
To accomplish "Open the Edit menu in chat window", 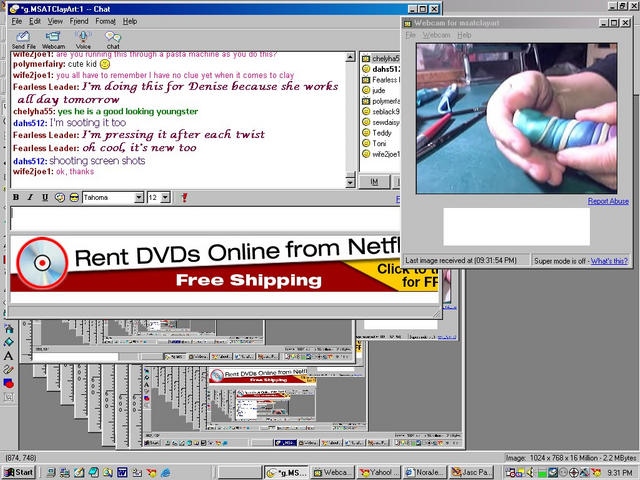I will pyautogui.click(x=35, y=21).
